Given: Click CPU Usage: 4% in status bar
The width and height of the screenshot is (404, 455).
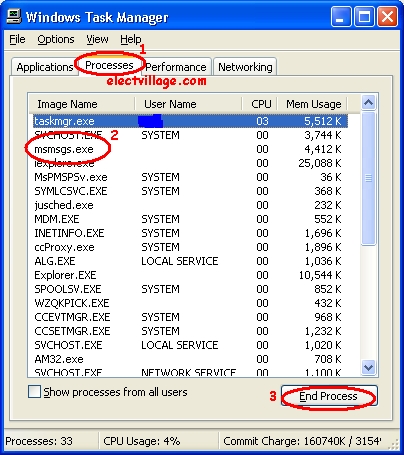Looking at the screenshot, I should [142, 441].
